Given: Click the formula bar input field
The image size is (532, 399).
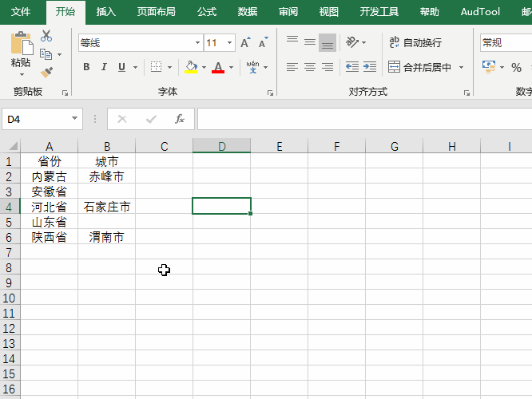Looking at the screenshot, I should point(365,119).
